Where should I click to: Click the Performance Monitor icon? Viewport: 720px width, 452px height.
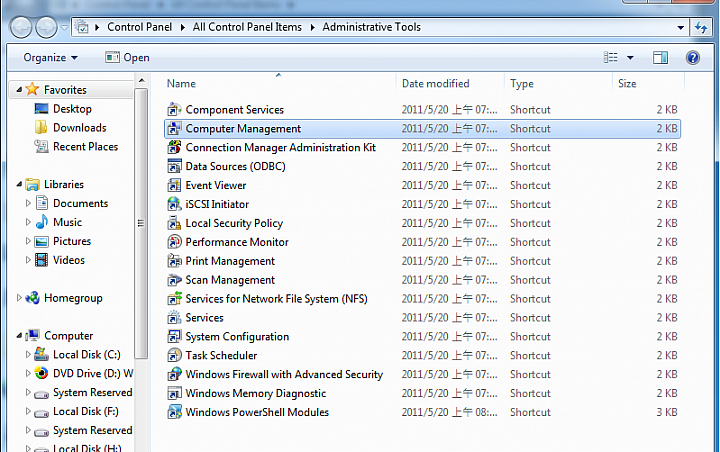click(x=174, y=242)
